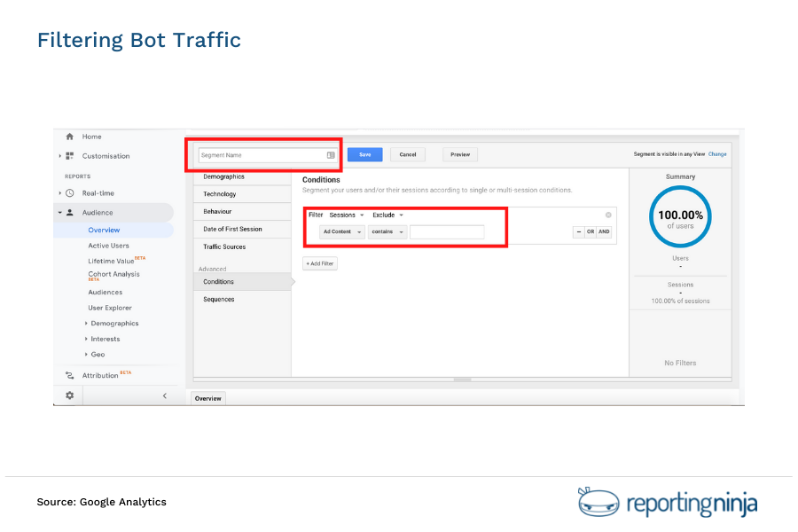Click the filter value text field
This screenshot has height=532, width=798.
(447, 232)
